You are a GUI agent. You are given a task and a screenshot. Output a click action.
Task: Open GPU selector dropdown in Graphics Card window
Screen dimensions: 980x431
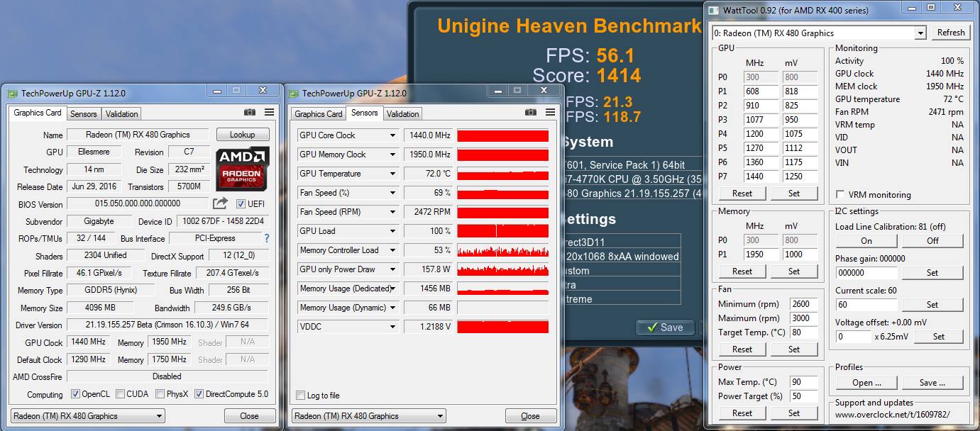(87, 416)
